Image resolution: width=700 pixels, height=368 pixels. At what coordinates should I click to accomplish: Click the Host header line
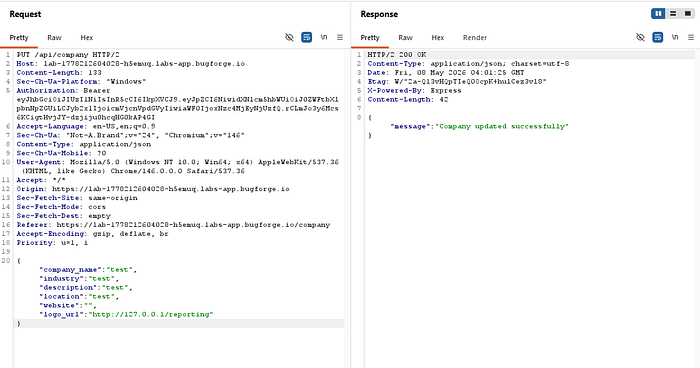130,63
